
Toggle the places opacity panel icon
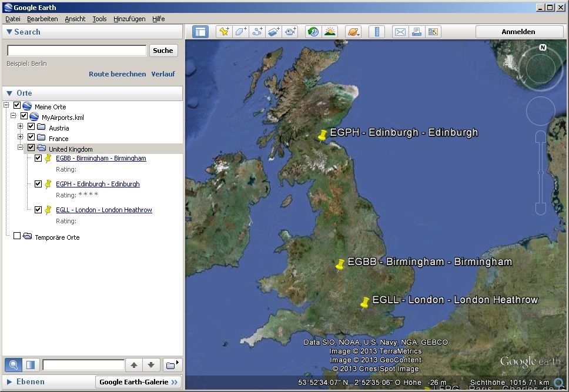point(31,365)
